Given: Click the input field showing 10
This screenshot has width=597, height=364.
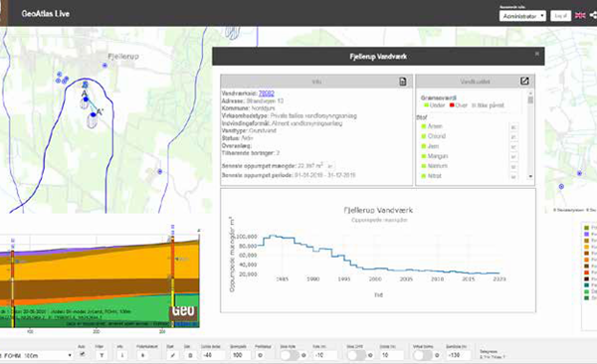Looking at the screenshot, I should click(391, 355).
